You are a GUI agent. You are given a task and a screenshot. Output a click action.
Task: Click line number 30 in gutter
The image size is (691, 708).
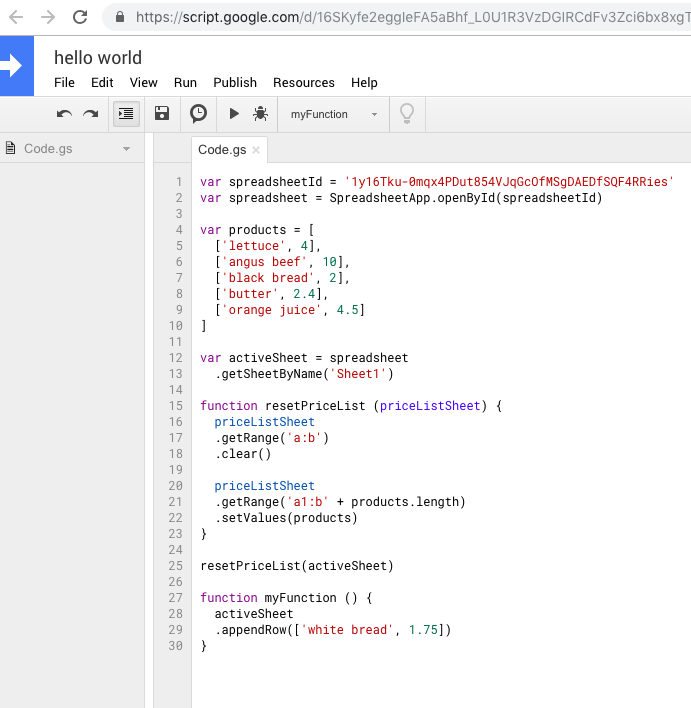(176, 646)
